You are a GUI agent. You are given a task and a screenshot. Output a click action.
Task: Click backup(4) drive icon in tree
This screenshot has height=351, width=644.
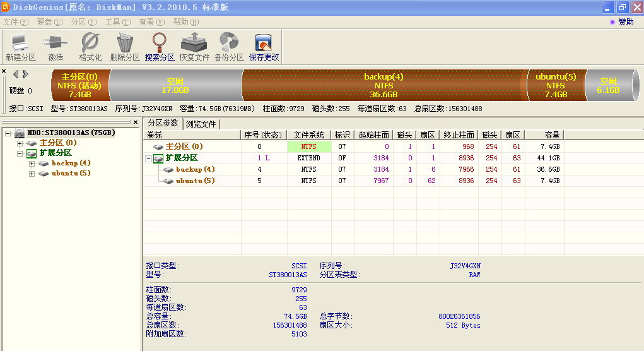point(44,164)
